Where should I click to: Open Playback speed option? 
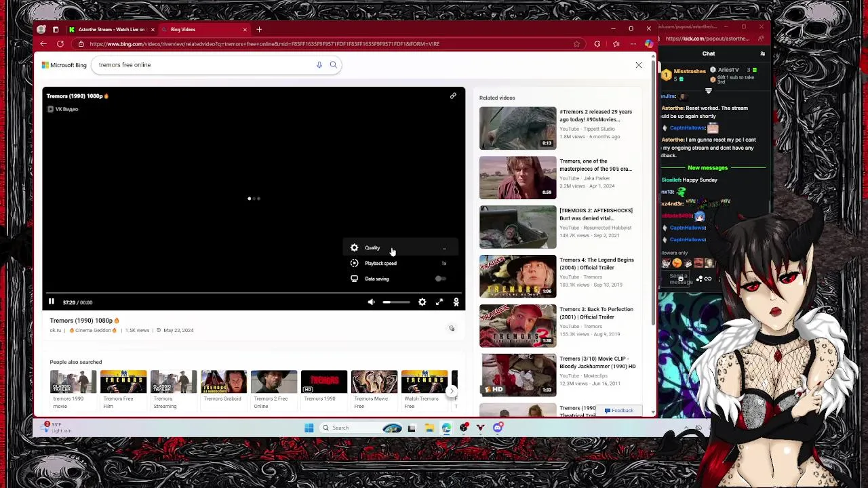[399, 263]
